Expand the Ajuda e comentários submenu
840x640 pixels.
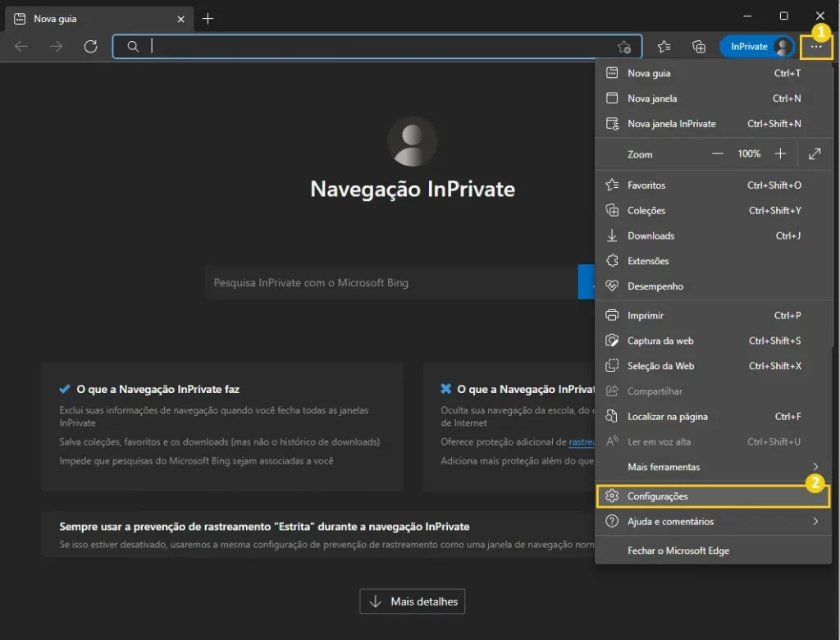point(713,521)
